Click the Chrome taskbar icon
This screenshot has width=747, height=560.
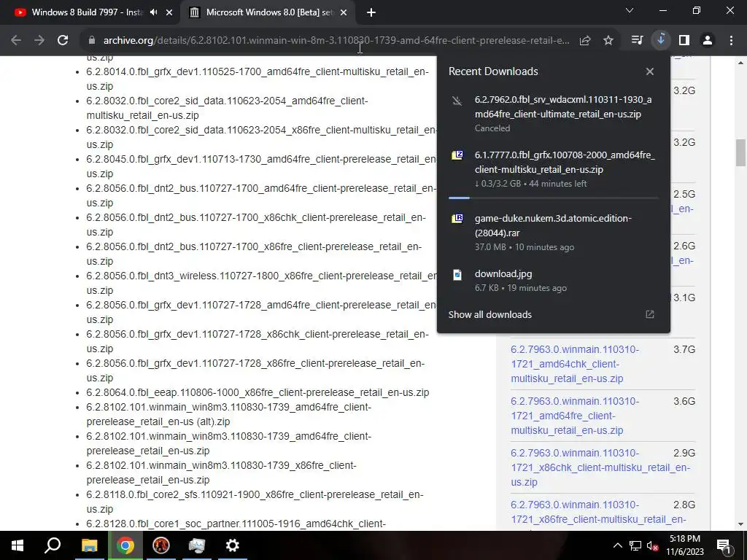125,545
